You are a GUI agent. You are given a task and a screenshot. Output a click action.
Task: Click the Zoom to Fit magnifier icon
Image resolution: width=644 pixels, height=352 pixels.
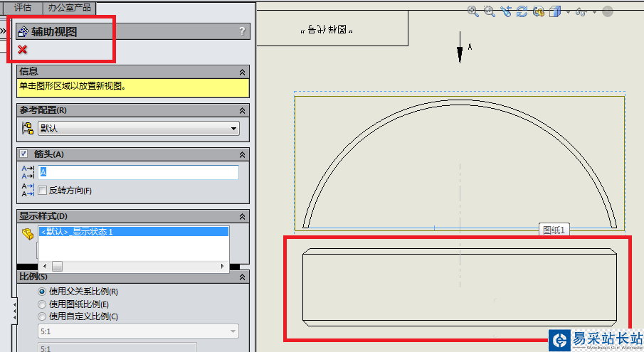(x=473, y=11)
